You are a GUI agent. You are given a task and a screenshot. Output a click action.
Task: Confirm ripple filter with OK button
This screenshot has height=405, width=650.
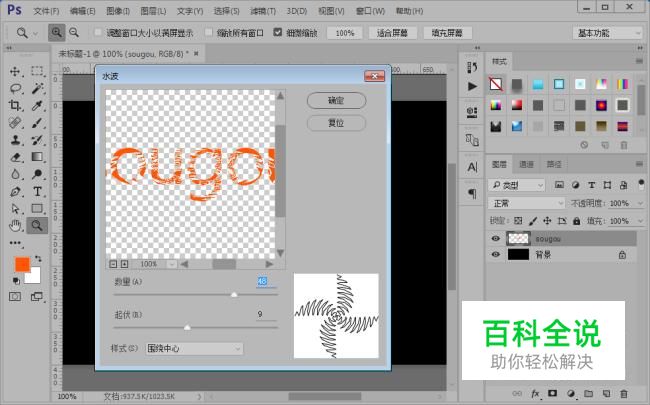(x=336, y=100)
